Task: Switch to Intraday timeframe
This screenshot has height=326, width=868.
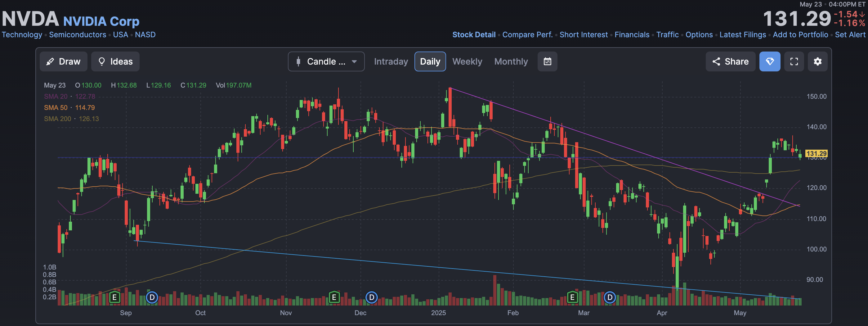Action: click(x=391, y=61)
